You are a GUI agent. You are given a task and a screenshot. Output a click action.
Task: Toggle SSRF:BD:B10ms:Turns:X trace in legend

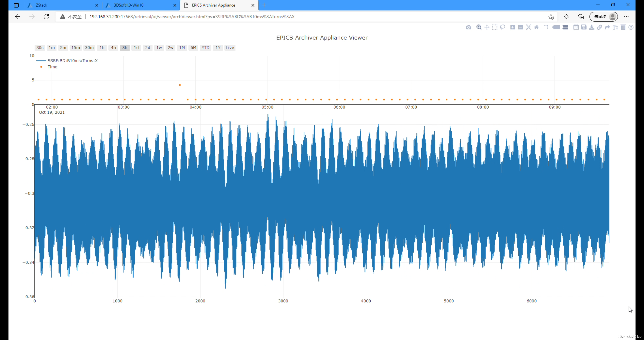tap(72, 61)
